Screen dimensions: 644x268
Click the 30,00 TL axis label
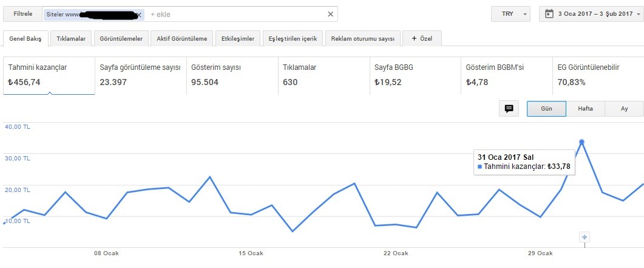17,158
